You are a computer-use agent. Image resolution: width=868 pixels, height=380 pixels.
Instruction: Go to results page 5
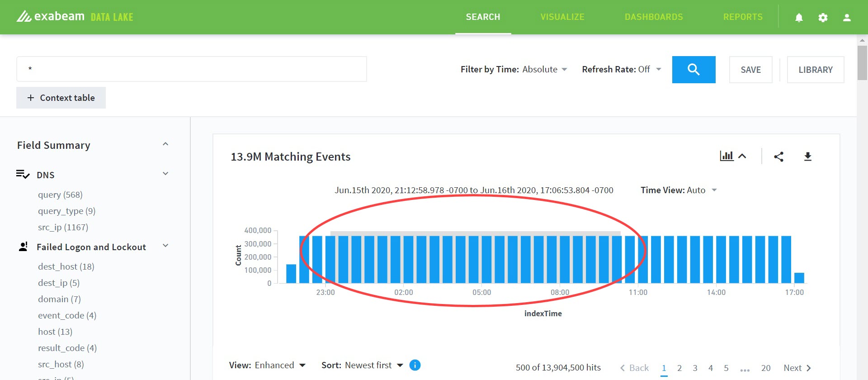point(726,368)
